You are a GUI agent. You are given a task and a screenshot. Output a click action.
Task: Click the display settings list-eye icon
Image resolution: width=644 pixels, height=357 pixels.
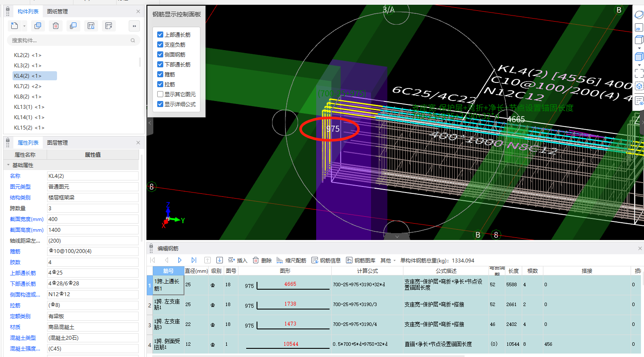[639, 101]
